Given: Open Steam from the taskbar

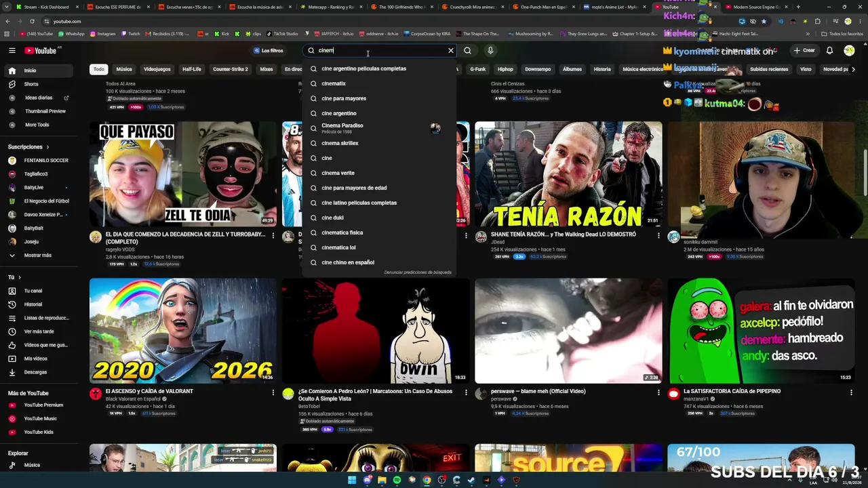Looking at the screenshot, I should (471, 481).
